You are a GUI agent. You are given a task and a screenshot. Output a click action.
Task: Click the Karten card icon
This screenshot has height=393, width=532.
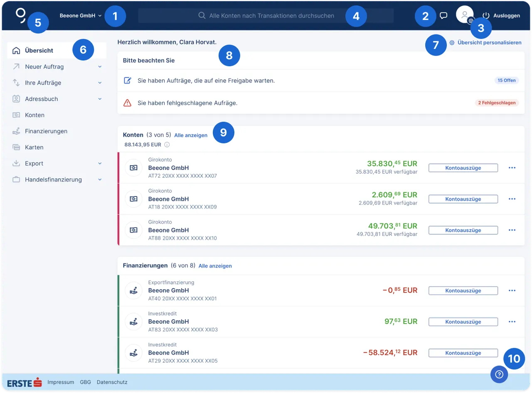[16, 147]
